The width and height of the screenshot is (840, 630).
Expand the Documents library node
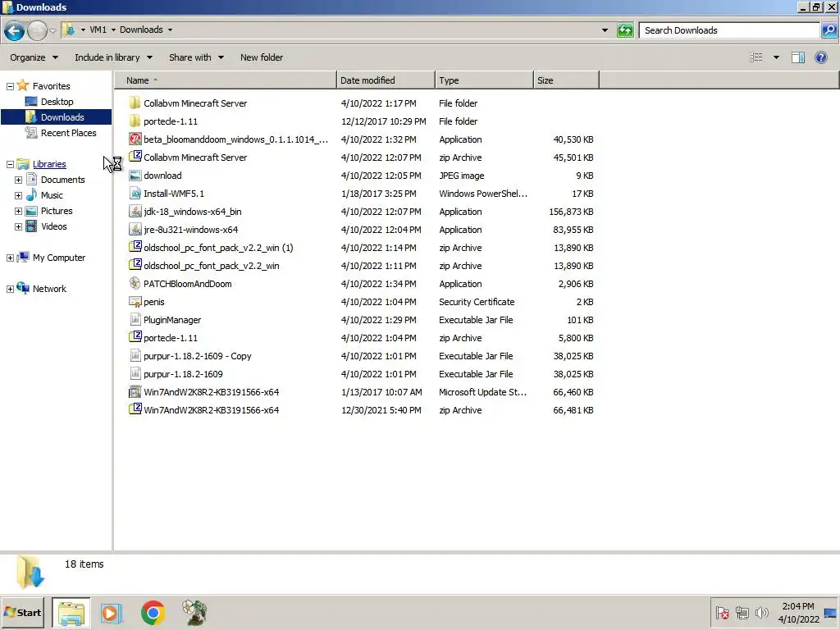tap(18, 180)
